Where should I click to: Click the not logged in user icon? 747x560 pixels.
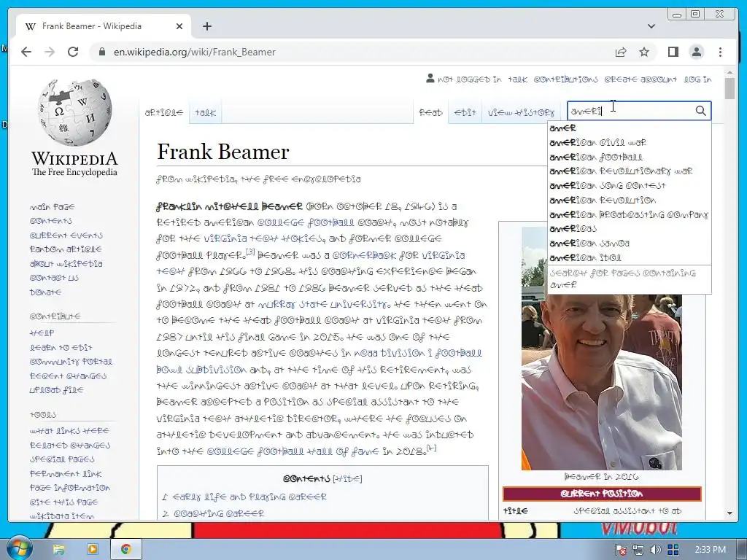pyautogui.click(x=430, y=79)
